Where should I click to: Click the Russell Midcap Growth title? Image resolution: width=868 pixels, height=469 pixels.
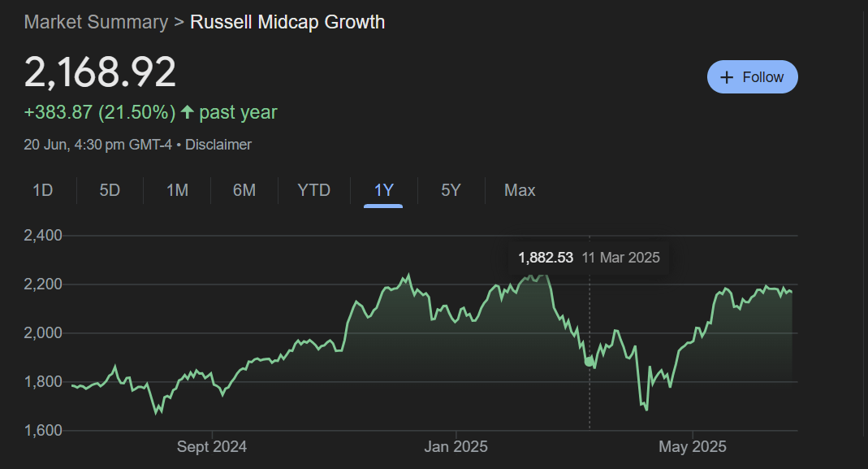click(x=287, y=22)
